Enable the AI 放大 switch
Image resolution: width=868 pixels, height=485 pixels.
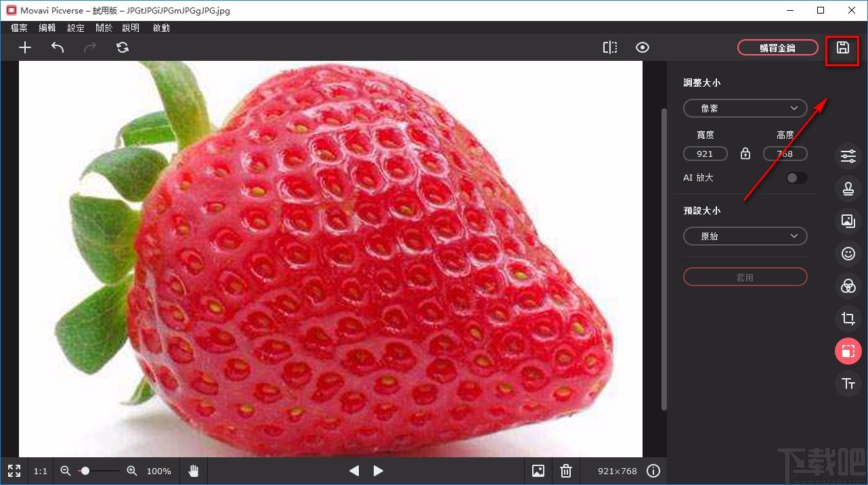tap(797, 178)
